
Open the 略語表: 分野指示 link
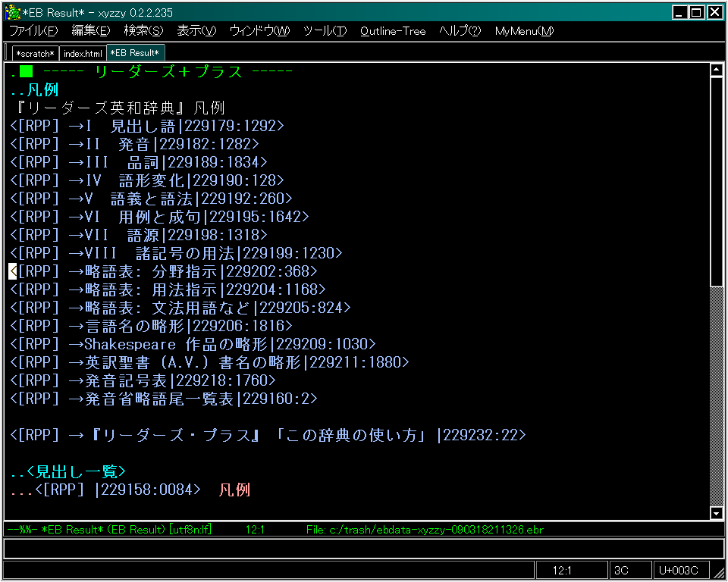click(x=164, y=271)
